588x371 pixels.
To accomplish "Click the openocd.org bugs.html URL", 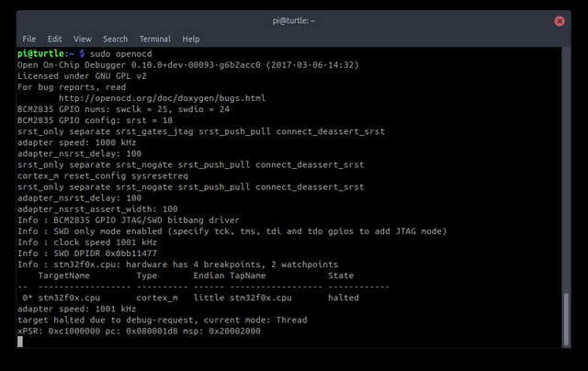I will (x=162, y=98).
